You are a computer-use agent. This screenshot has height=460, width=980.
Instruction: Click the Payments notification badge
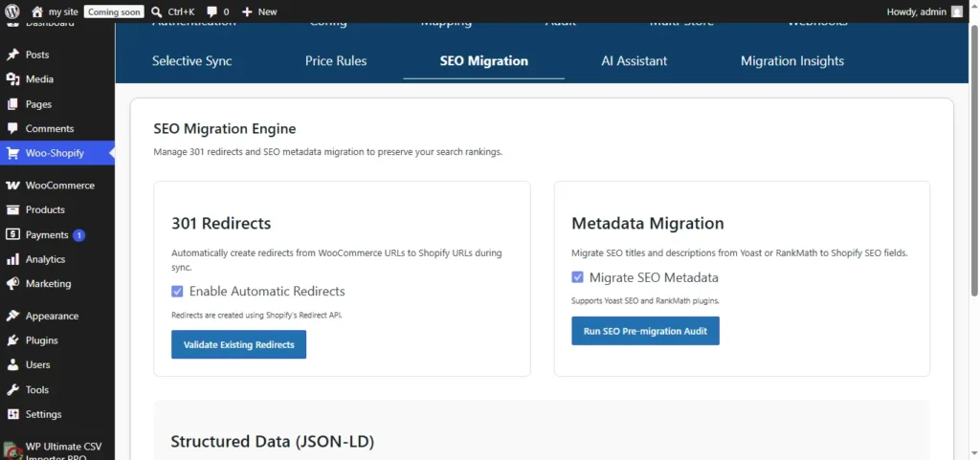tap(78, 235)
